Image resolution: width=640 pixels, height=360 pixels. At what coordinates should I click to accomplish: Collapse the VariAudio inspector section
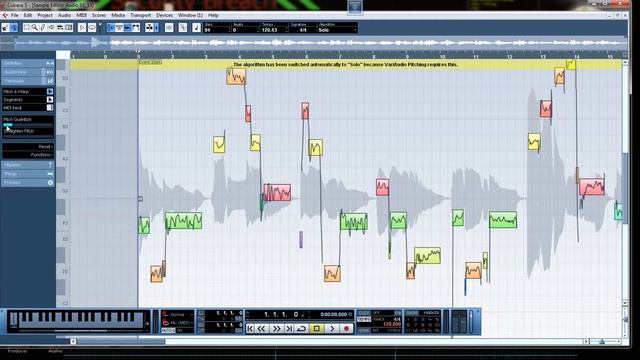point(28,81)
